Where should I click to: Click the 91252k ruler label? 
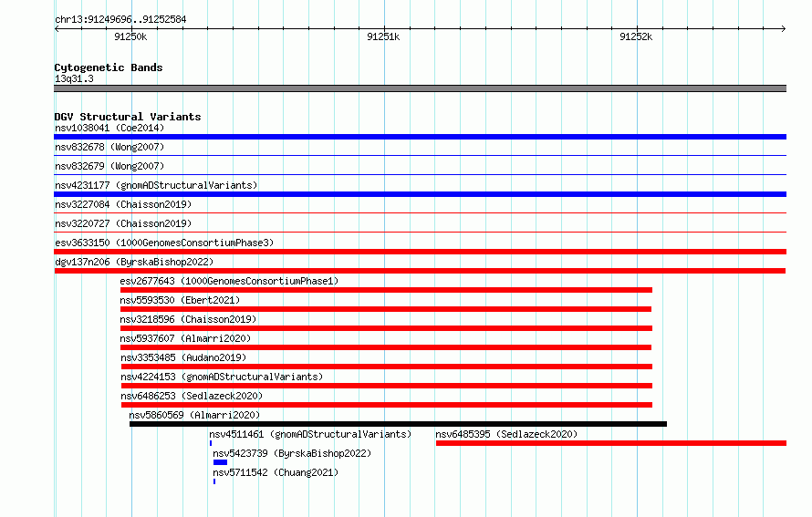point(636,36)
